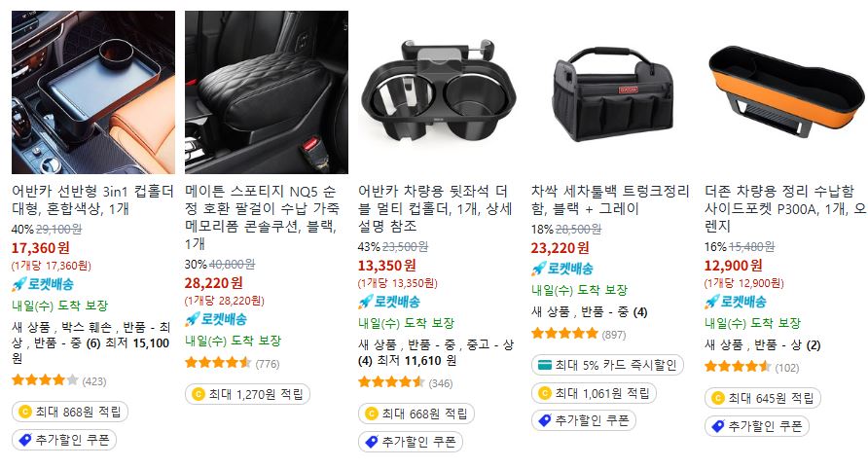Click the rocket delivery icon under 23,220원

coord(539,269)
